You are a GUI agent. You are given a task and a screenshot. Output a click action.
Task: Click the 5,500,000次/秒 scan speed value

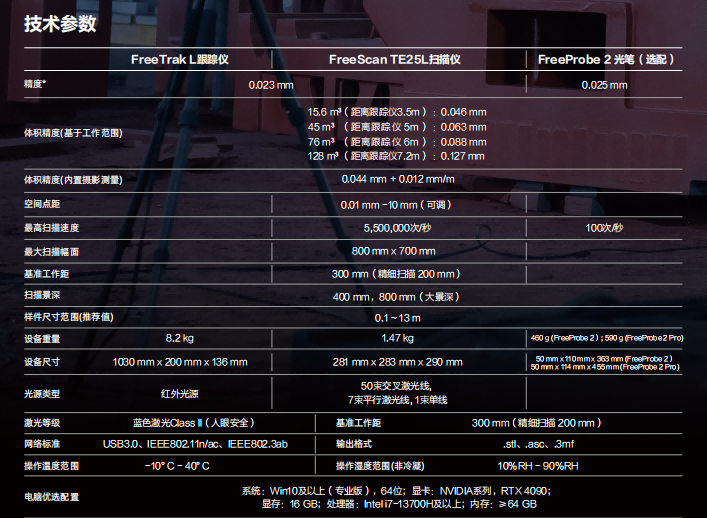(x=397, y=228)
